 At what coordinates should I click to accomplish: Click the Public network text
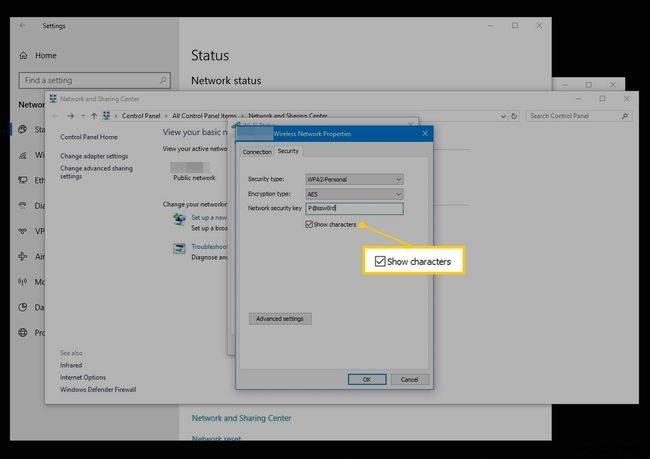(x=194, y=177)
